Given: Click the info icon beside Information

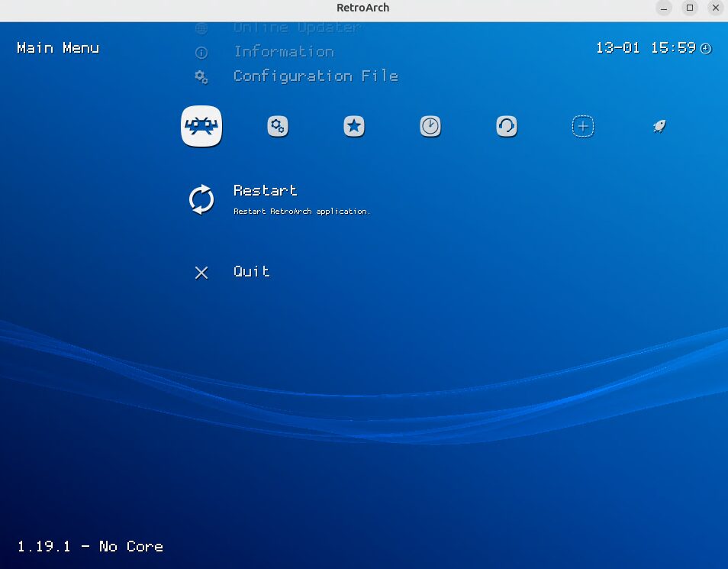Looking at the screenshot, I should (x=201, y=53).
